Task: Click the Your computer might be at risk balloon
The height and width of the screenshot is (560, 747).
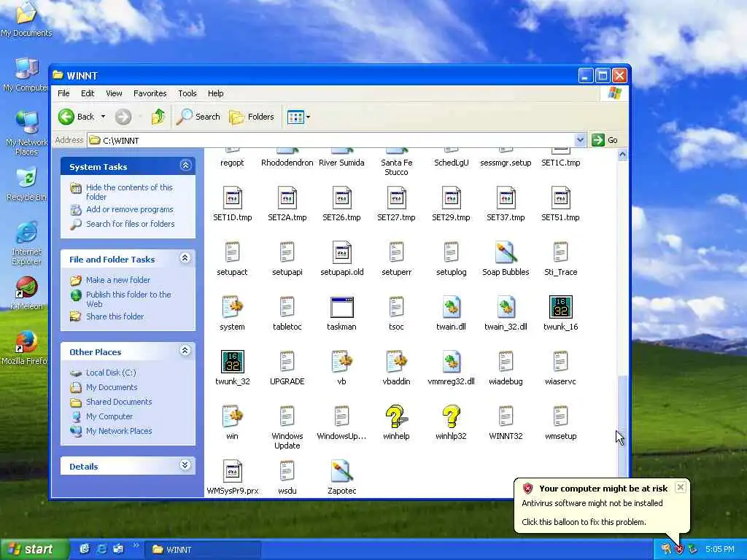Action: pos(602,505)
